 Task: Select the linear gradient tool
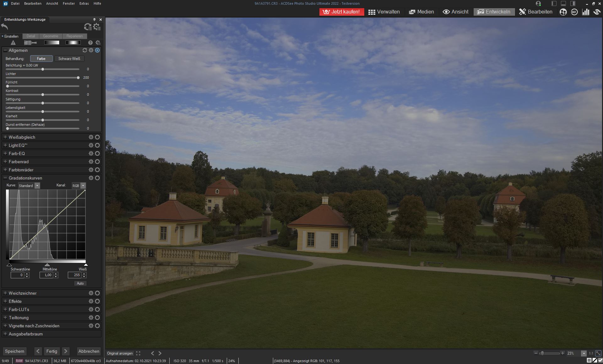[x=52, y=43]
